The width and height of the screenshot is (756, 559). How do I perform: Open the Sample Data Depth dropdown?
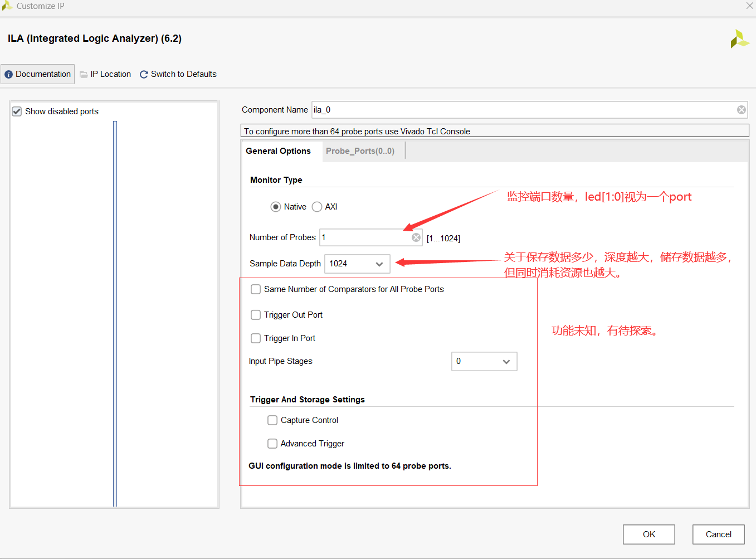[x=357, y=264]
